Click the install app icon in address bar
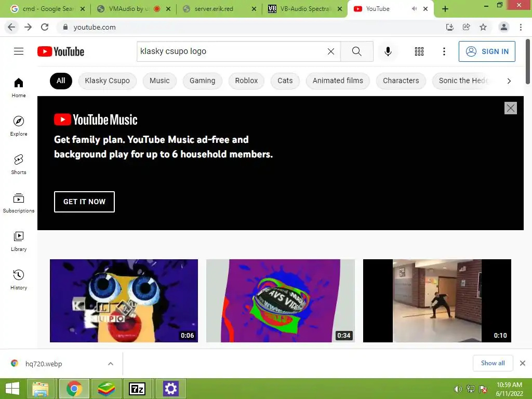Viewport: 532px width, 399px height. 449,27
